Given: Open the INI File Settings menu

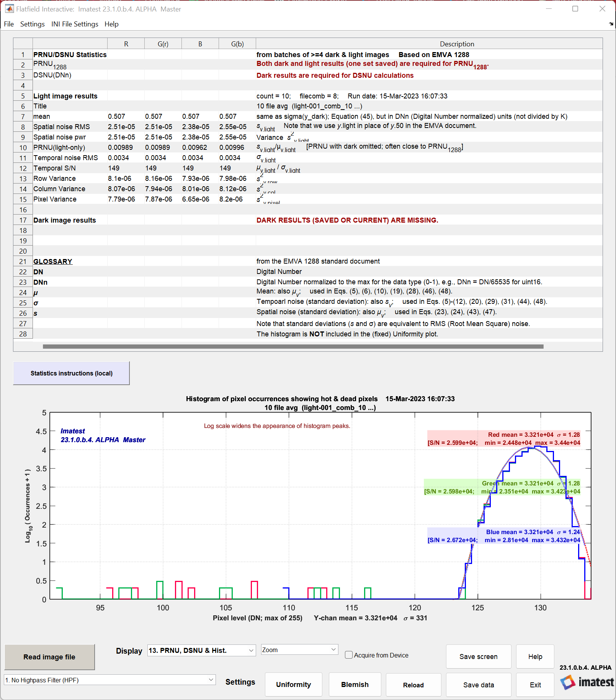Looking at the screenshot, I should click(x=75, y=24).
